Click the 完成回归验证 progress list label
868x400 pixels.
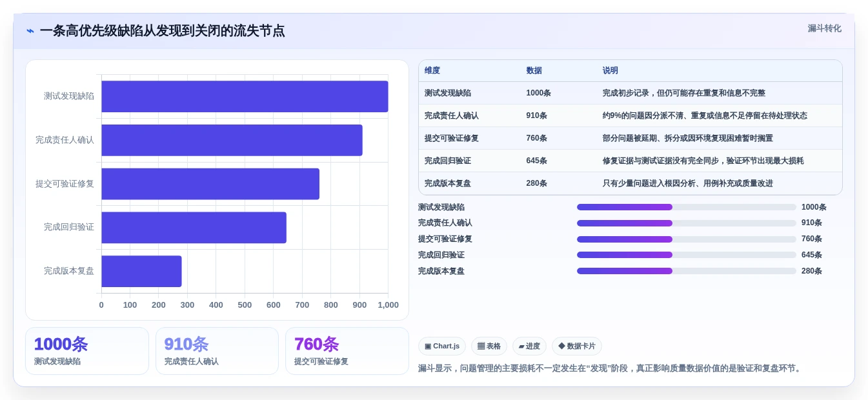(x=441, y=255)
